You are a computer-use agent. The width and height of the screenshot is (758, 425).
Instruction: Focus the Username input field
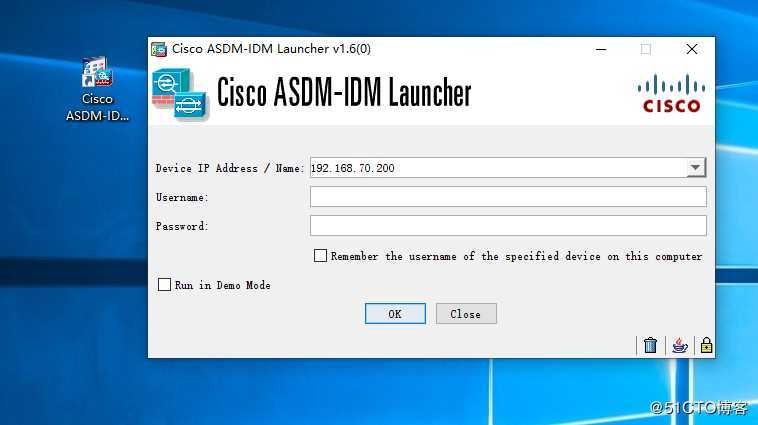coord(508,197)
